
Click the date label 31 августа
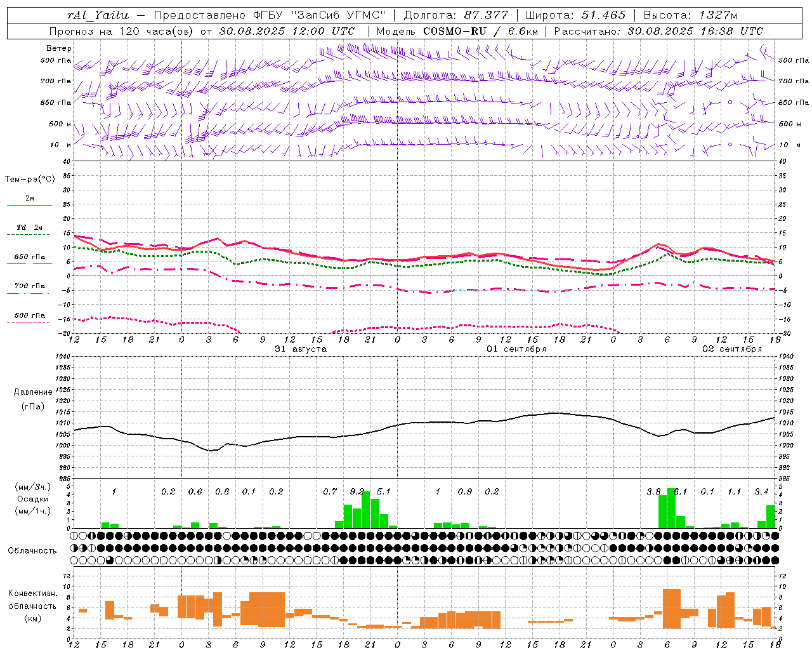(x=301, y=349)
